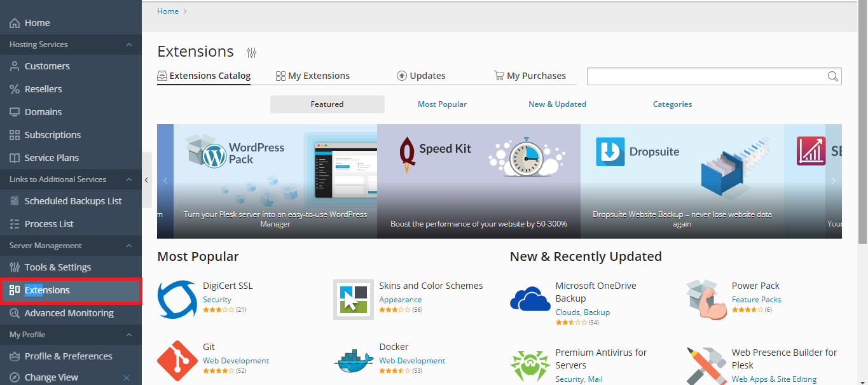Open the Feature Packs category link
868x385 pixels.
click(x=757, y=300)
